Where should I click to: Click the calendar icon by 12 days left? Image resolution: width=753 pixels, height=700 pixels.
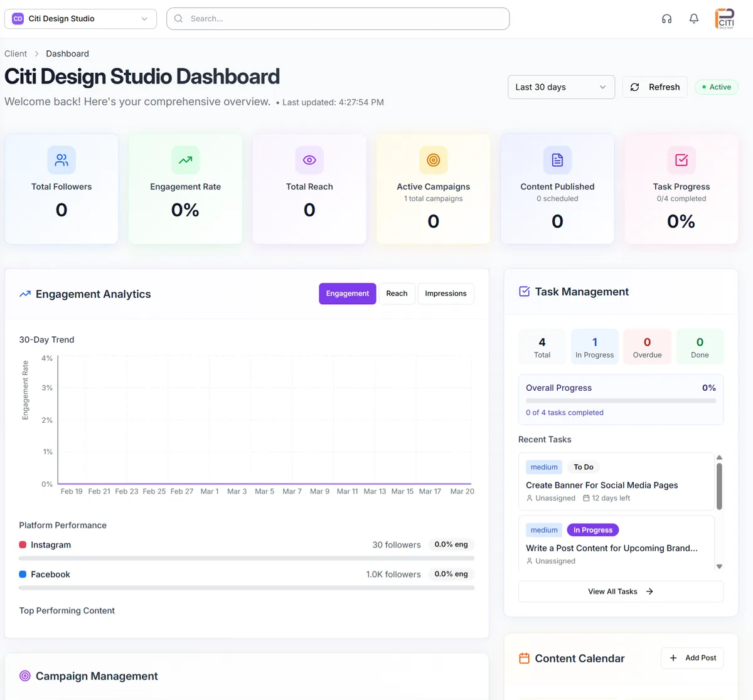[x=586, y=498]
